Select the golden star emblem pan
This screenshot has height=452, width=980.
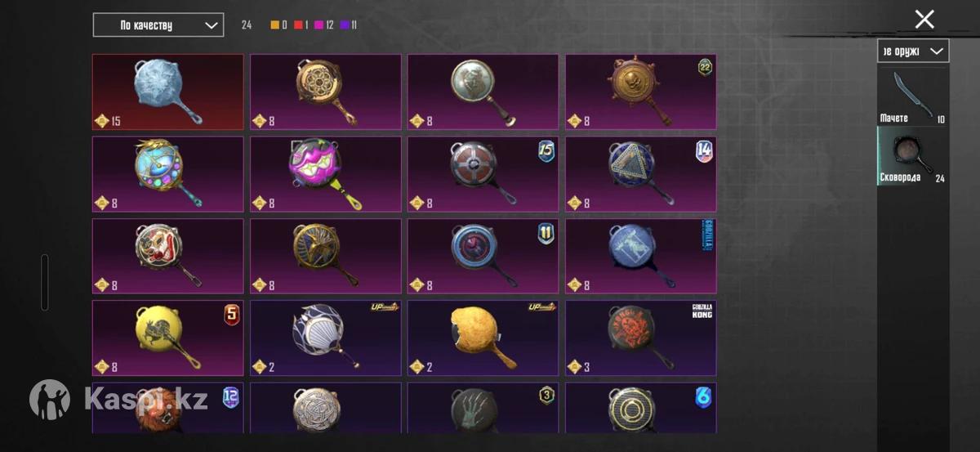(325, 256)
